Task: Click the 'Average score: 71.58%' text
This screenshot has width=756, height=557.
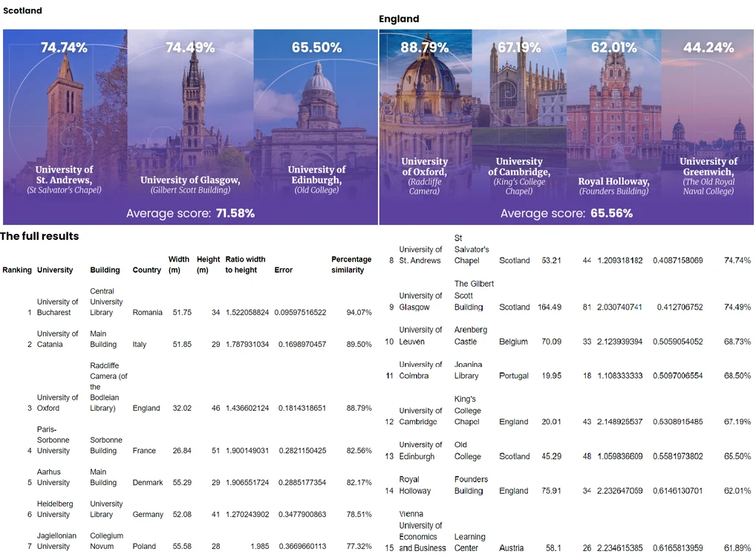Action: pyautogui.click(x=190, y=213)
